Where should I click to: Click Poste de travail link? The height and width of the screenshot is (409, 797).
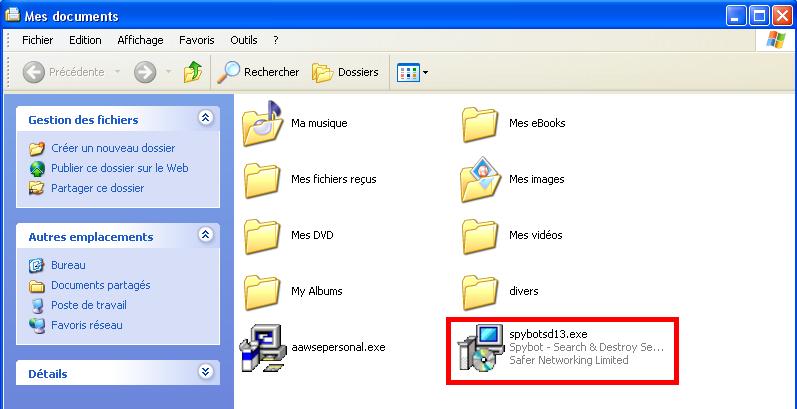coord(88,305)
